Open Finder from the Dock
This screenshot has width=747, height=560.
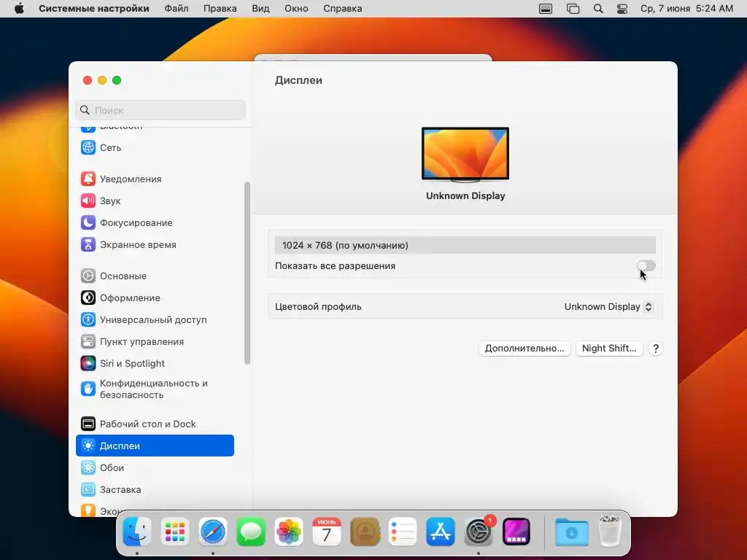[137, 532]
